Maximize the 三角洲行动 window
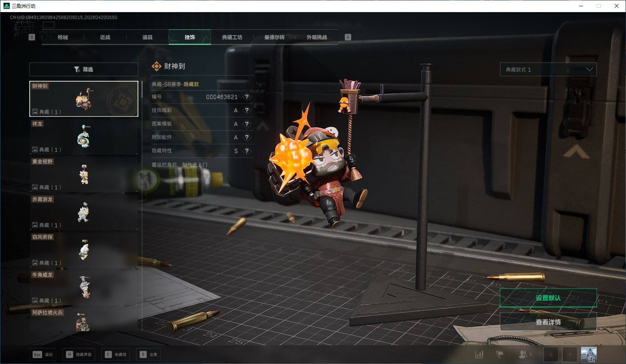 pyautogui.click(x=599, y=6)
